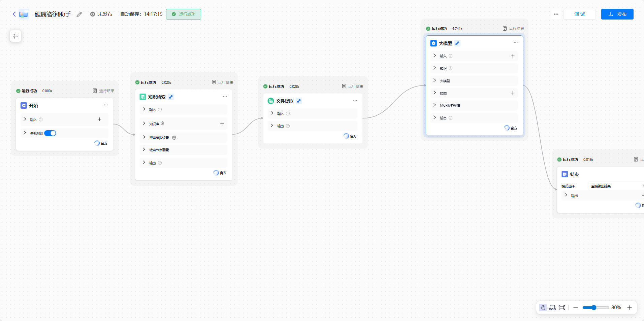Add a knowledge base in 知识检索 node
This screenshot has width=644, height=321.
[x=222, y=124]
